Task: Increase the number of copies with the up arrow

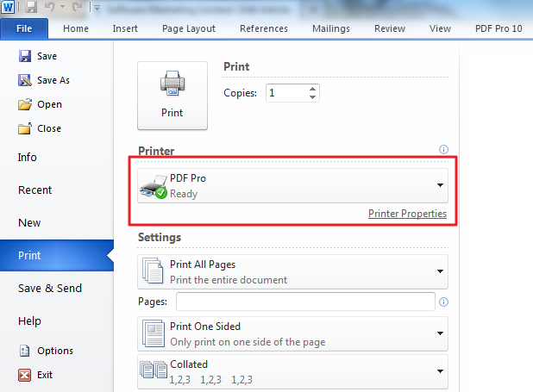Action: (x=312, y=88)
